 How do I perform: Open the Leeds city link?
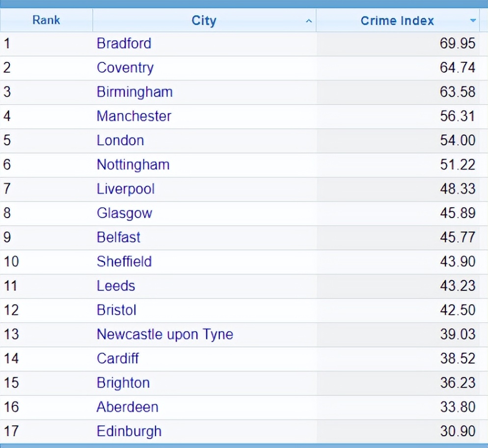[x=115, y=285]
